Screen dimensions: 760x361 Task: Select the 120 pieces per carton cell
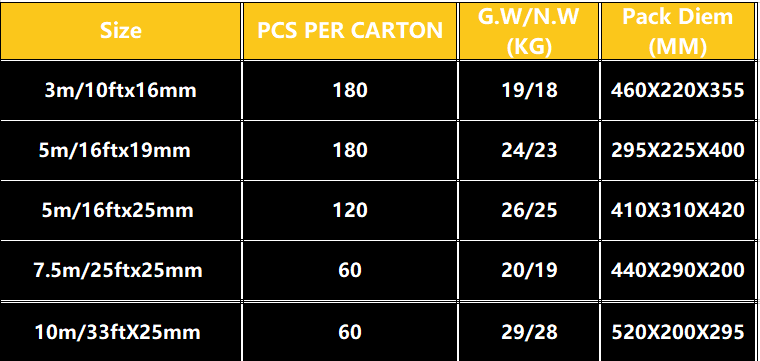point(349,210)
